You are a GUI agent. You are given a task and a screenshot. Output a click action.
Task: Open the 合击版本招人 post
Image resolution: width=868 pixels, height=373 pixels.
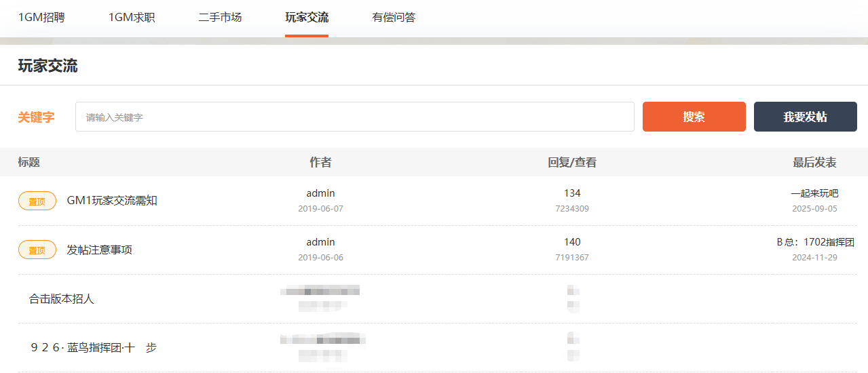(x=62, y=298)
